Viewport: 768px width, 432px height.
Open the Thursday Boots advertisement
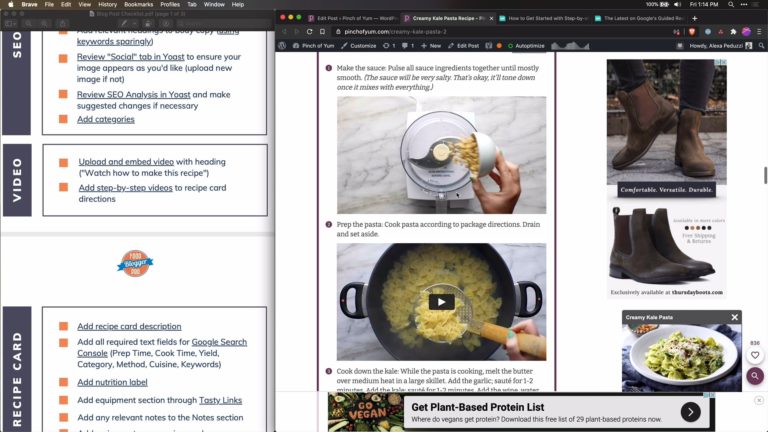(666, 178)
